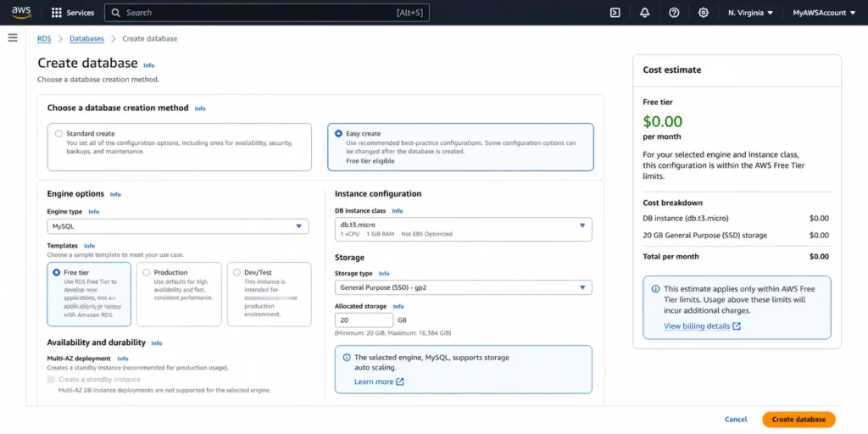Click the Cancel button

(x=736, y=420)
